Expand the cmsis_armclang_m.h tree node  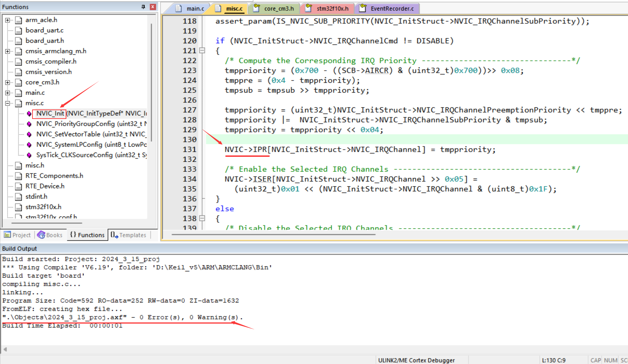click(x=7, y=51)
